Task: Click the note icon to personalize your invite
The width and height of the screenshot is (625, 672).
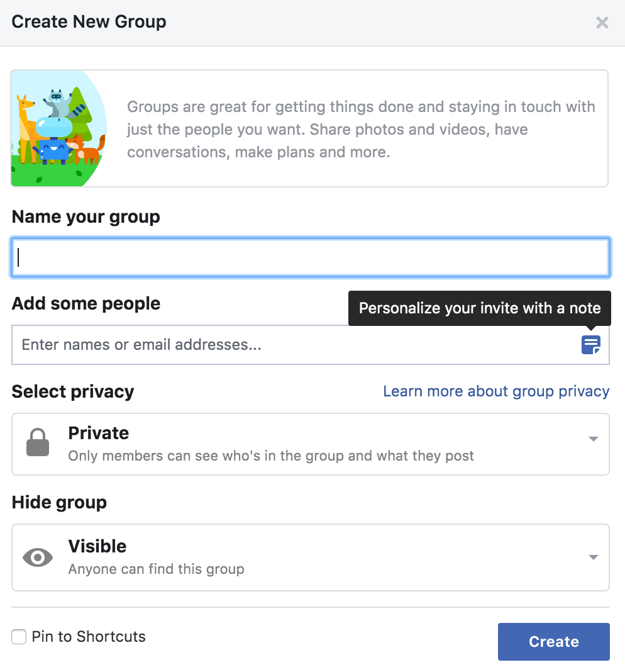Action: [591, 345]
